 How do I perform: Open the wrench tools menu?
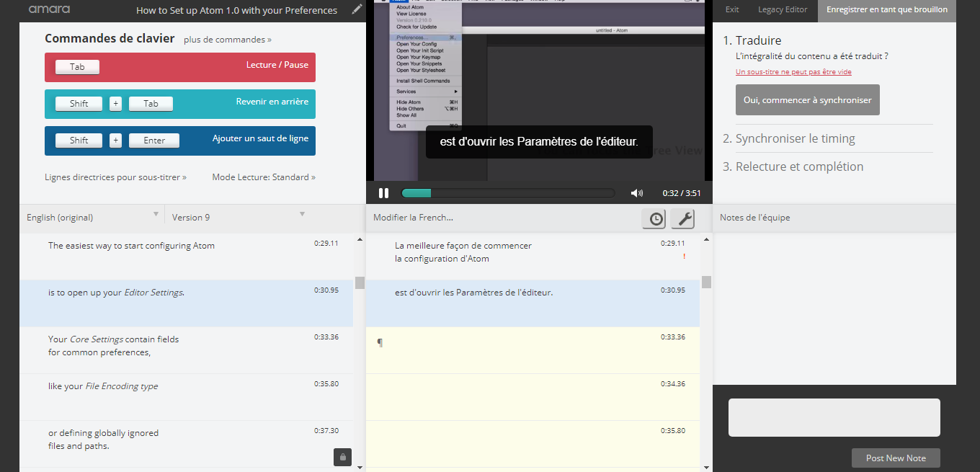pyautogui.click(x=682, y=219)
